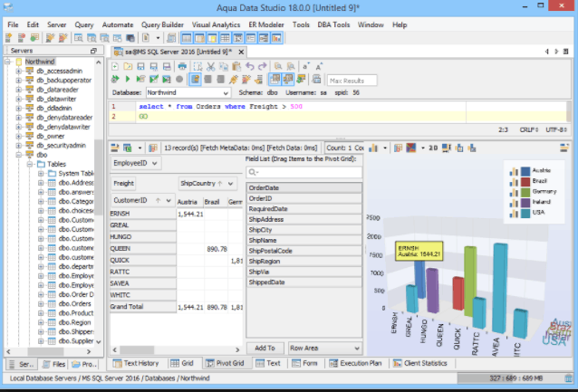Click the Copy icon in editor toolbar

(x=224, y=66)
